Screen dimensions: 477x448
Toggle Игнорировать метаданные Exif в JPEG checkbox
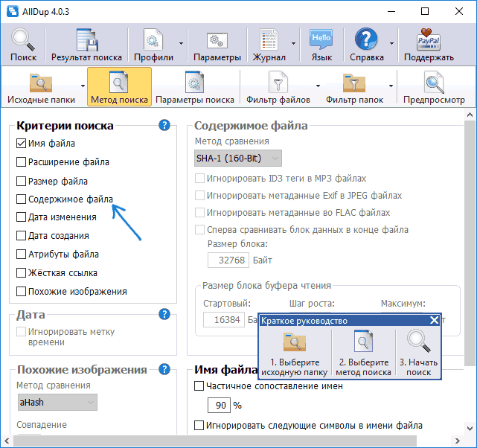(199, 195)
